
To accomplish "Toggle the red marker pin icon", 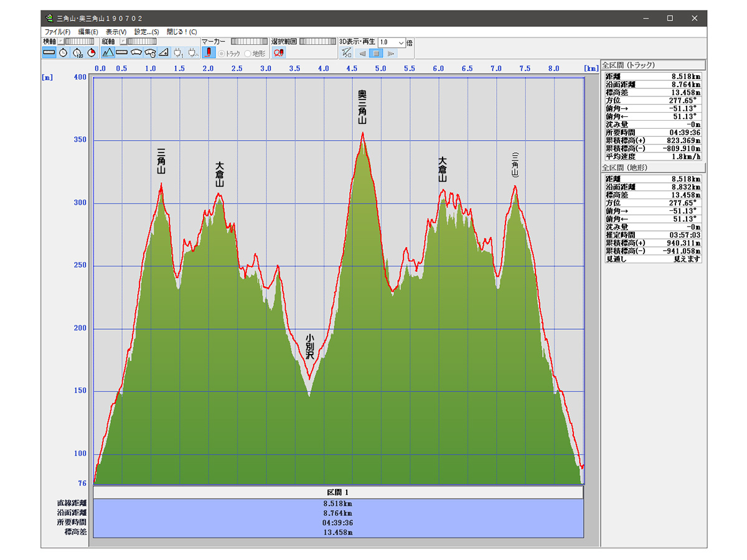I will click(209, 53).
